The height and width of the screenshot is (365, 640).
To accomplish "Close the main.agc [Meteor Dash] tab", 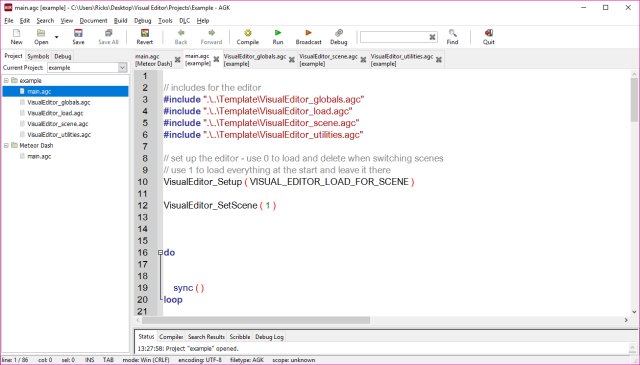I will [178, 60].
